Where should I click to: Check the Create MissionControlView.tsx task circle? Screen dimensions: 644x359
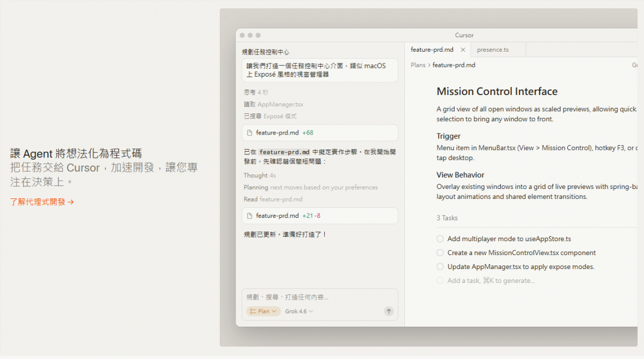pos(440,252)
